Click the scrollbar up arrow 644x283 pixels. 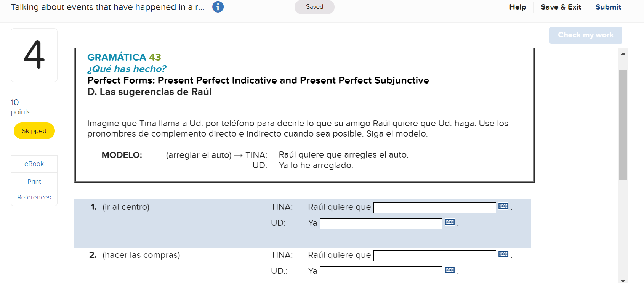click(x=623, y=53)
